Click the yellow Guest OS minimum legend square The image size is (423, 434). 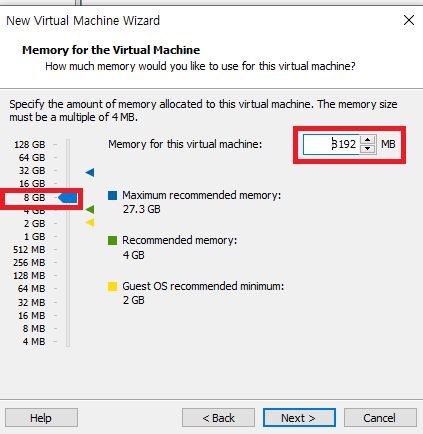(x=113, y=286)
